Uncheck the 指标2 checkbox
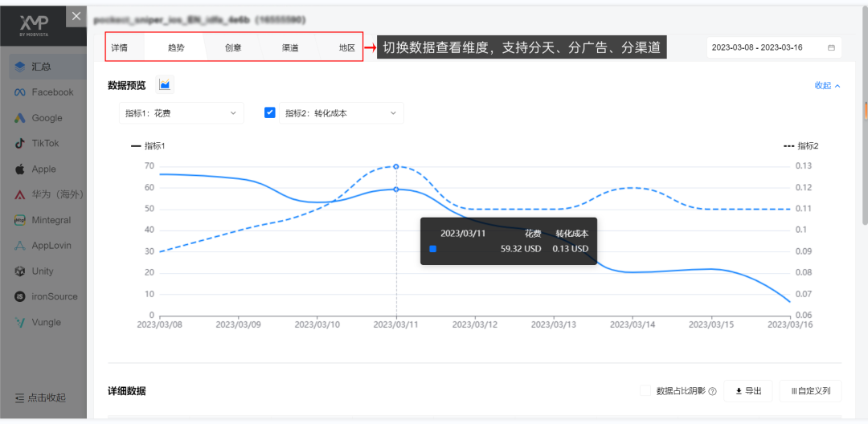This screenshot has height=424, width=868. (x=270, y=112)
